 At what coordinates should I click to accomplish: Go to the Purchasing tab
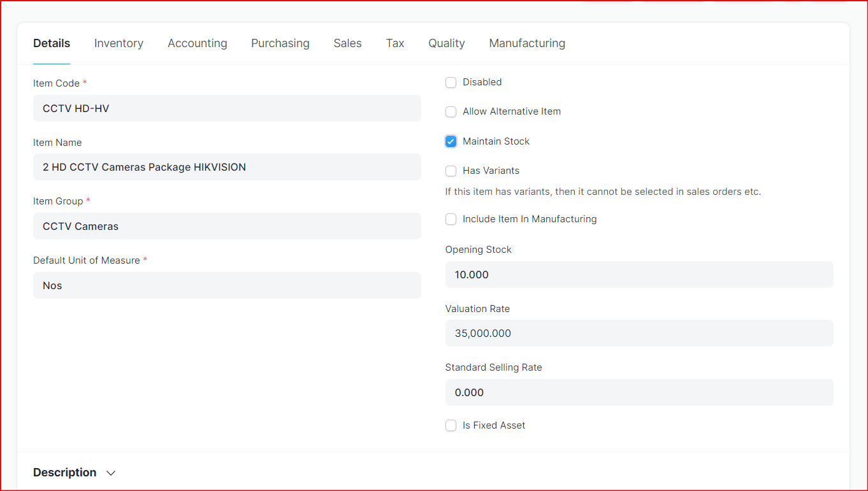[x=280, y=43]
